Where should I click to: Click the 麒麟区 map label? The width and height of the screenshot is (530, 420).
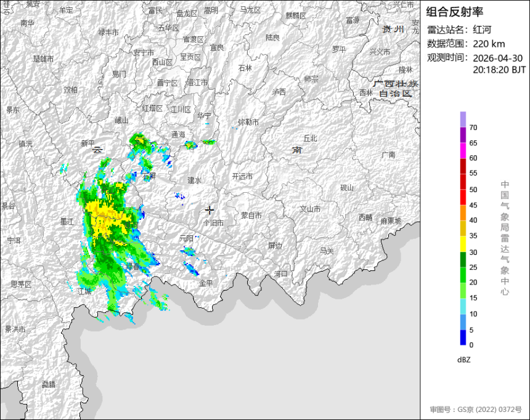(x=296, y=15)
